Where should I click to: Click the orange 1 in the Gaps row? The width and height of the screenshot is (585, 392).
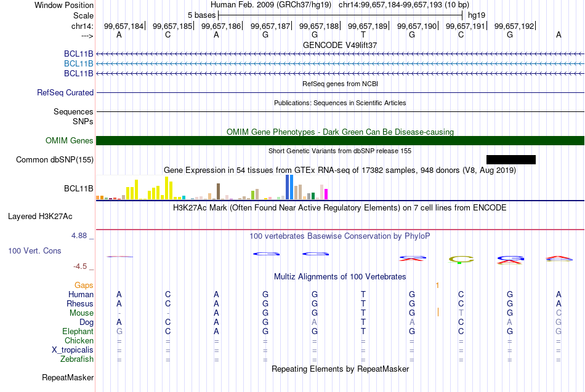(x=437, y=286)
